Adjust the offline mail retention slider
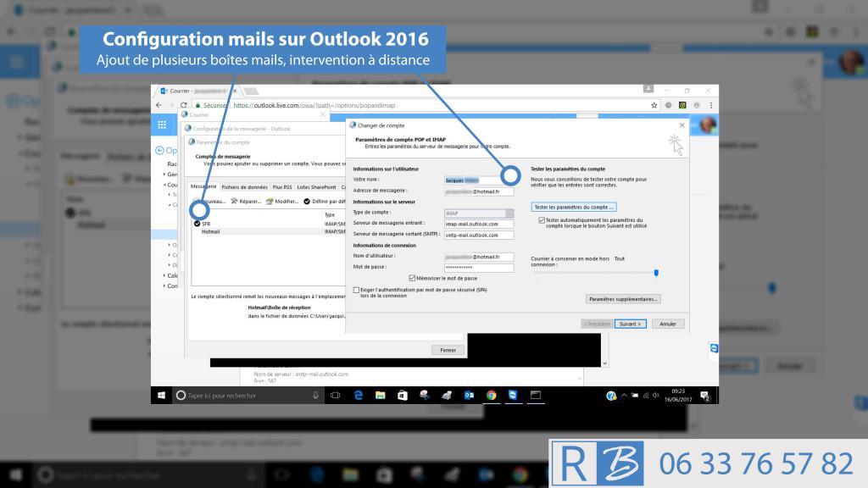Image resolution: width=868 pixels, height=488 pixels. (656, 272)
